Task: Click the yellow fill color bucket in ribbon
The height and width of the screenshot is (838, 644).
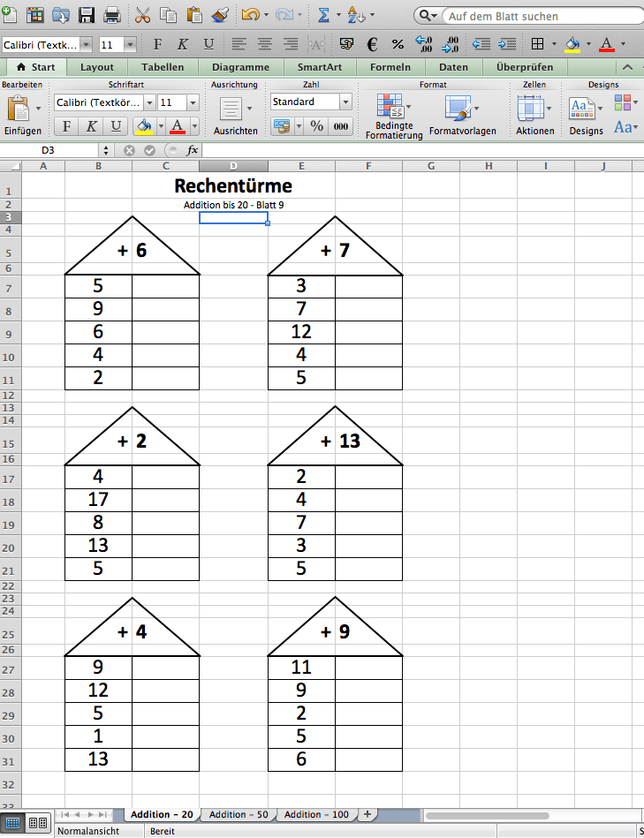Action: click(144, 126)
